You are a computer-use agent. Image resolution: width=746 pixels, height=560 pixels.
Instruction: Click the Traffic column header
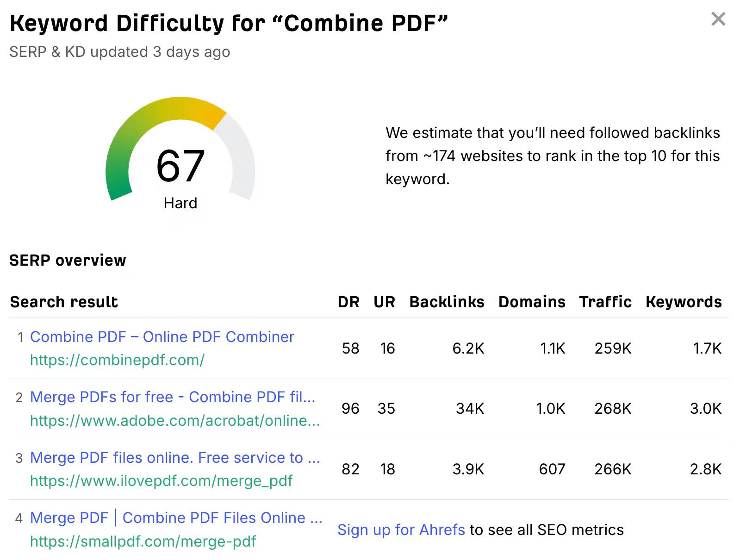(x=605, y=302)
